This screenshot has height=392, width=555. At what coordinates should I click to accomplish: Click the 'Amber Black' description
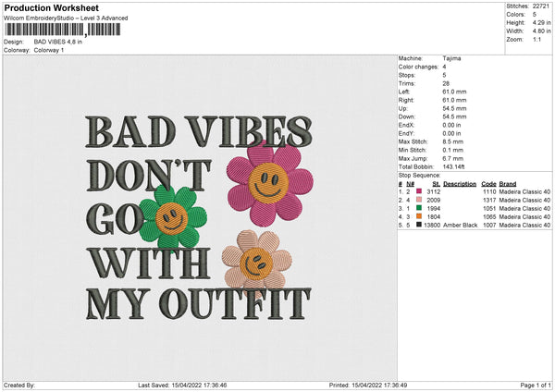coord(460,225)
